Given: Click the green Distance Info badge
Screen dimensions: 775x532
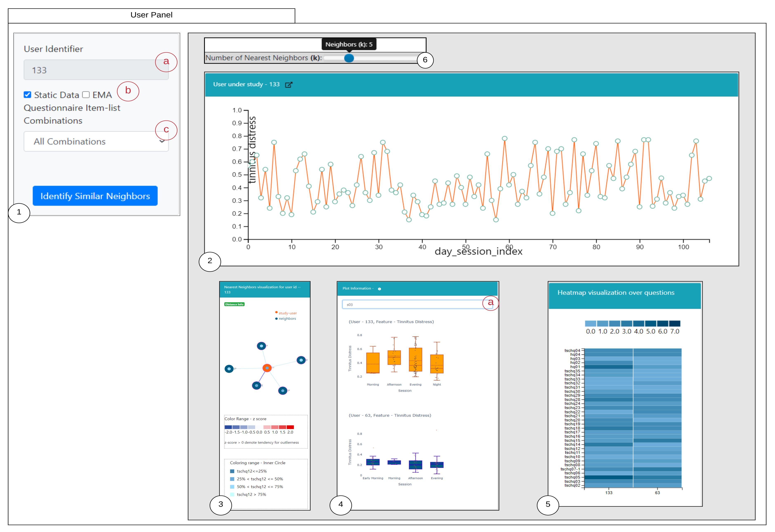Looking at the screenshot, I should click(234, 304).
